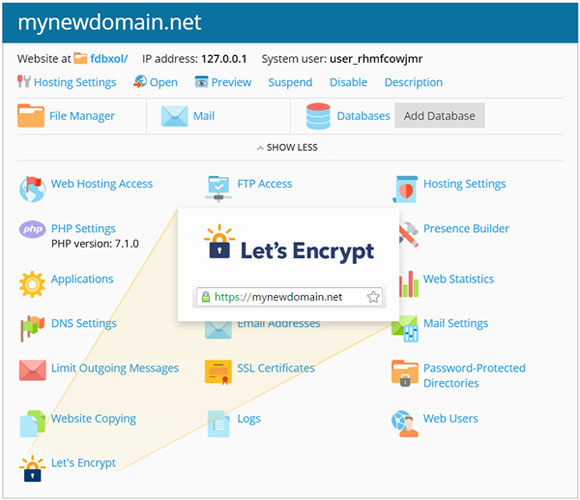This screenshot has width=580, height=500.
Task: Click the Databases stack icon
Action: click(318, 116)
